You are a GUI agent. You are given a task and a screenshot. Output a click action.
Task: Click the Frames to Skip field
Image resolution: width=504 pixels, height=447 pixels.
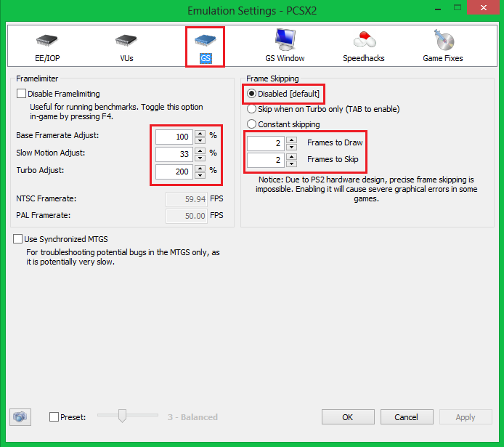(x=266, y=160)
